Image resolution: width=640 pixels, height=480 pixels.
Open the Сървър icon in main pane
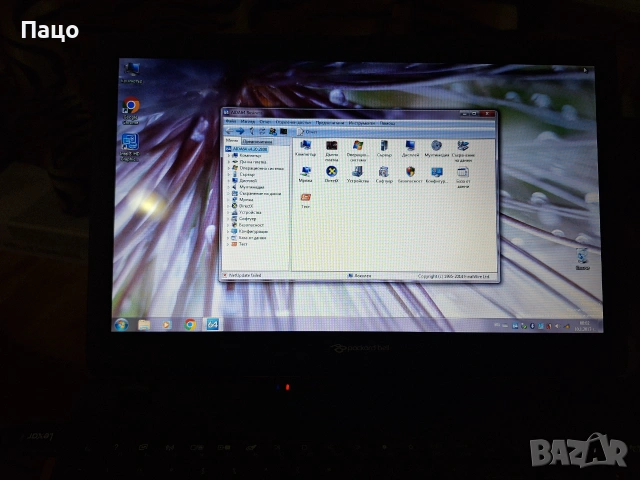pos(384,149)
